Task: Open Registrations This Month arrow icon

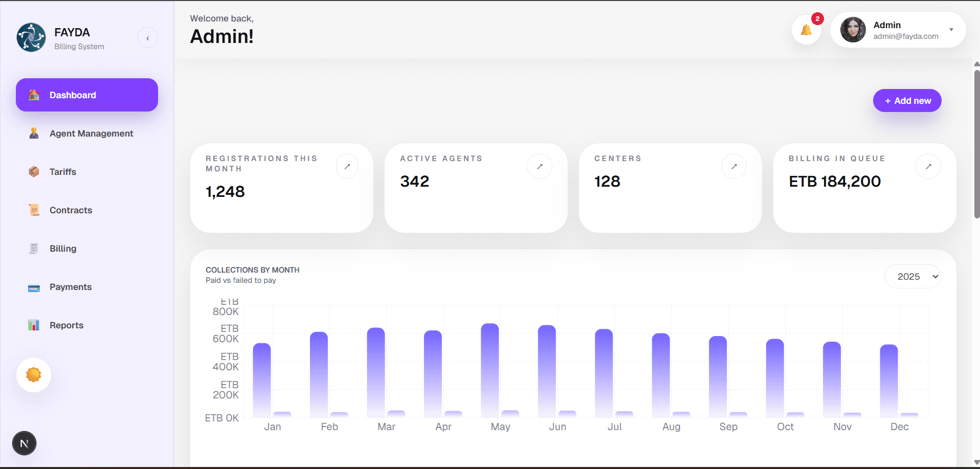Action: tap(347, 166)
